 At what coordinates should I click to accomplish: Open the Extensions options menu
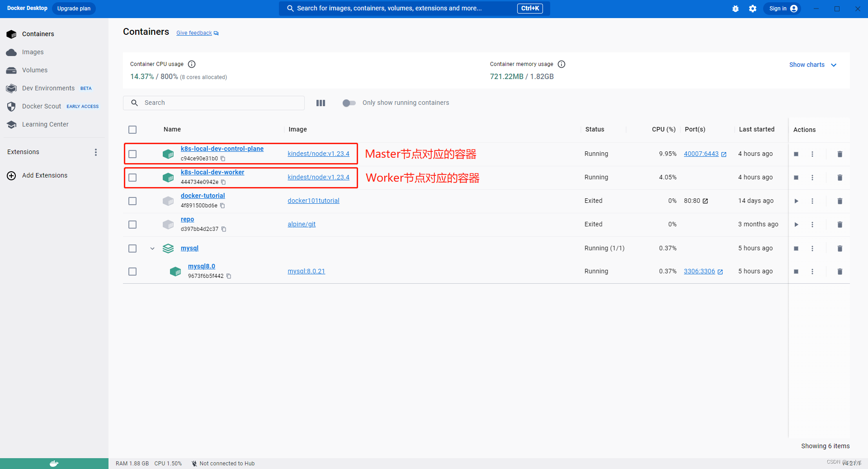(96, 152)
